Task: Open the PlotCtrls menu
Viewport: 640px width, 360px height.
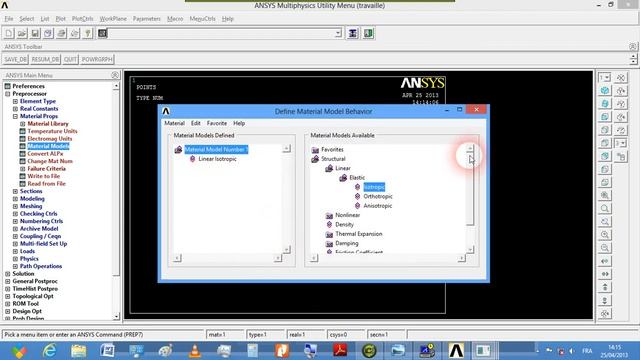Action: [x=82, y=19]
